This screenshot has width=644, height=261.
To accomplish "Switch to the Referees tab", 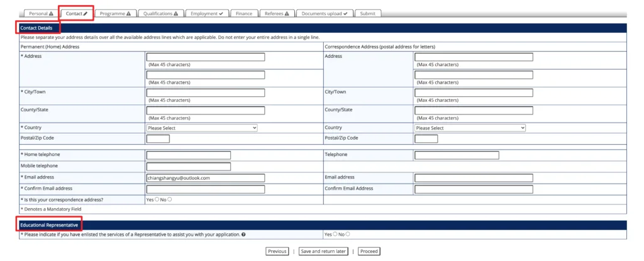I will (277, 13).
